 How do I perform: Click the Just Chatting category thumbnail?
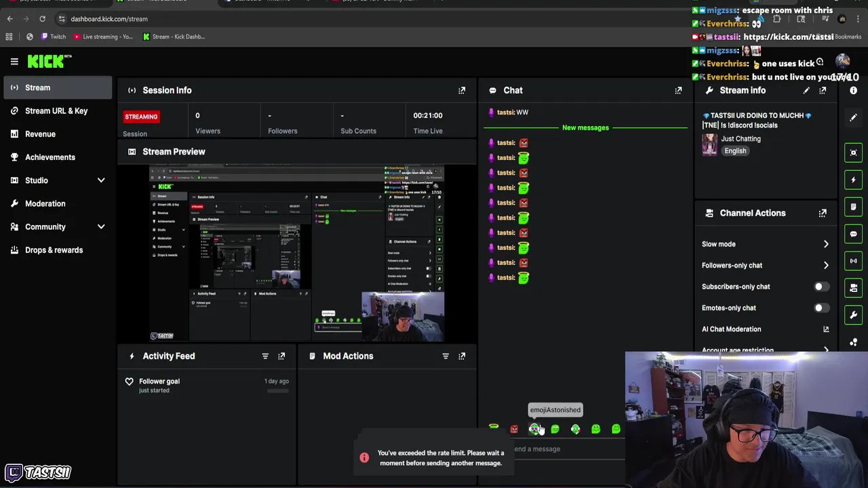point(709,144)
